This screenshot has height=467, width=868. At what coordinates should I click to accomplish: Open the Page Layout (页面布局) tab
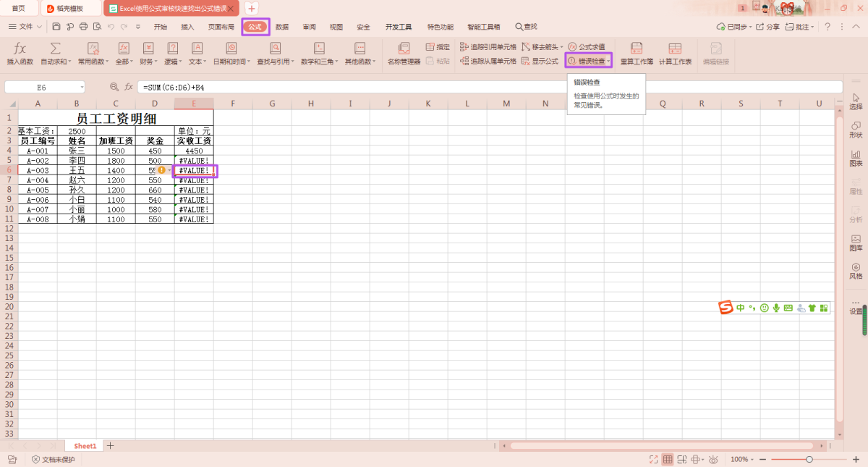221,27
